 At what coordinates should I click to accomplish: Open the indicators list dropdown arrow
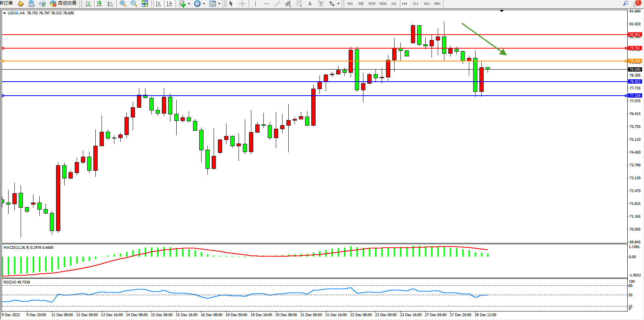click(189, 4)
